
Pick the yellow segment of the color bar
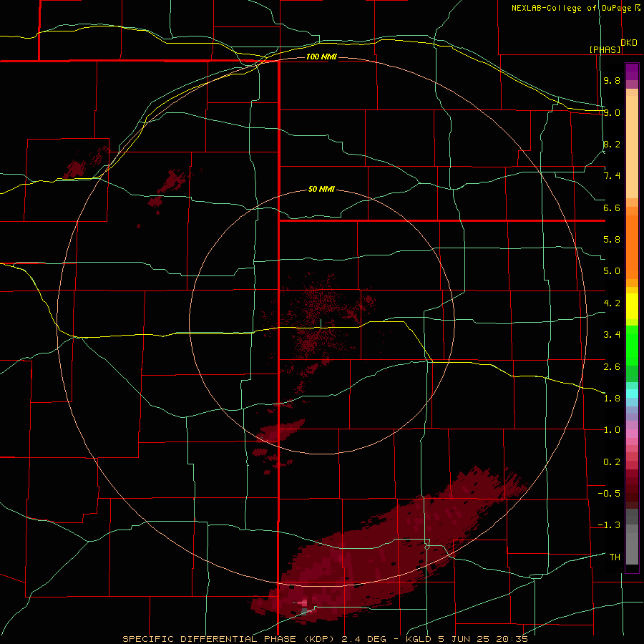pos(632,306)
